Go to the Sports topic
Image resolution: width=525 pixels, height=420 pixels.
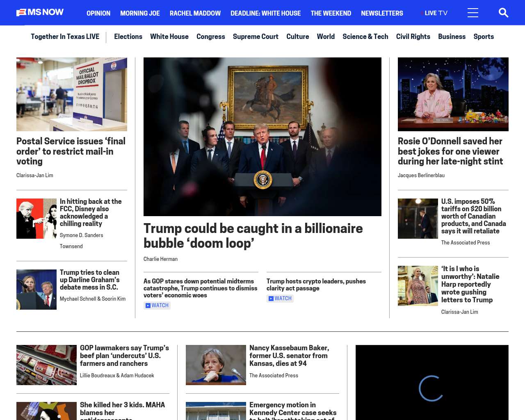click(484, 37)
